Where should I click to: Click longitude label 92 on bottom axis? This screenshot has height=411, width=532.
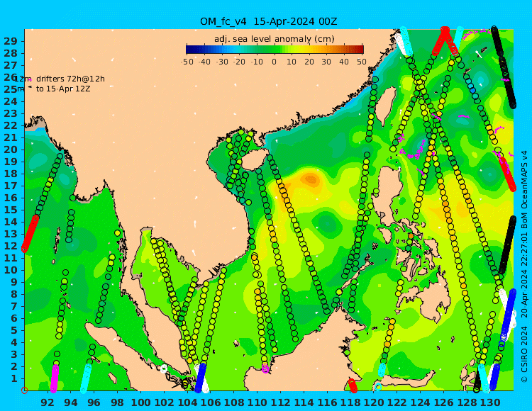48,402
